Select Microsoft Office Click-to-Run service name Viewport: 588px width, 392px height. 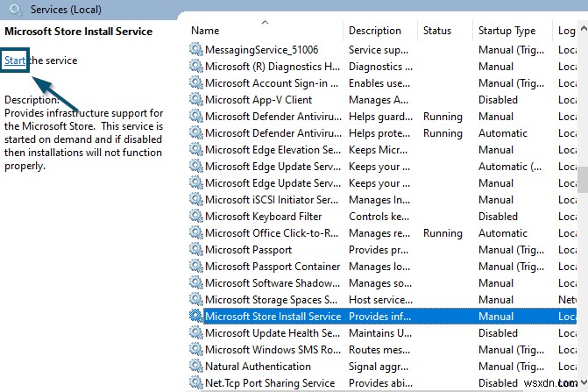click(x=272, y=233)
